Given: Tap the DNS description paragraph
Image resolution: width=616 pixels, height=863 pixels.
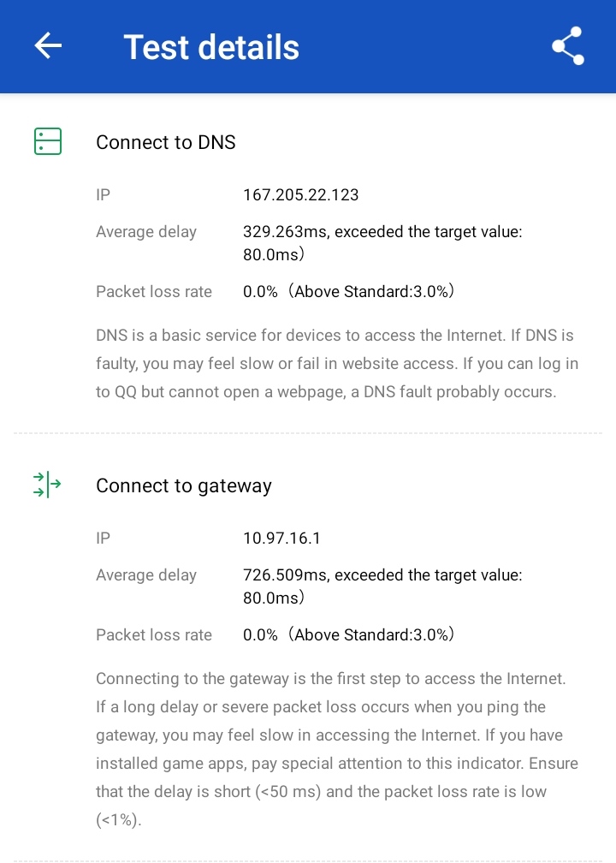Looking at the screenshot, I should [337, 363].
